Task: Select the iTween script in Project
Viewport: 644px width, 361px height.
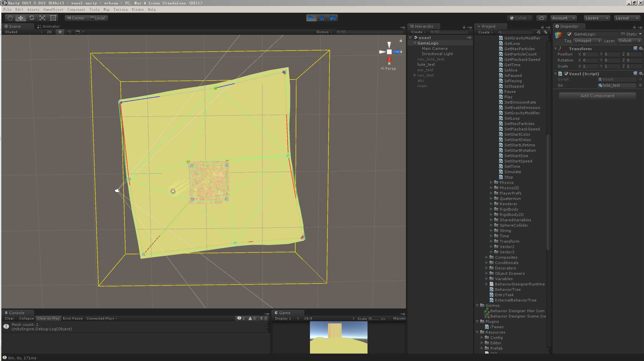Action: 497,327
